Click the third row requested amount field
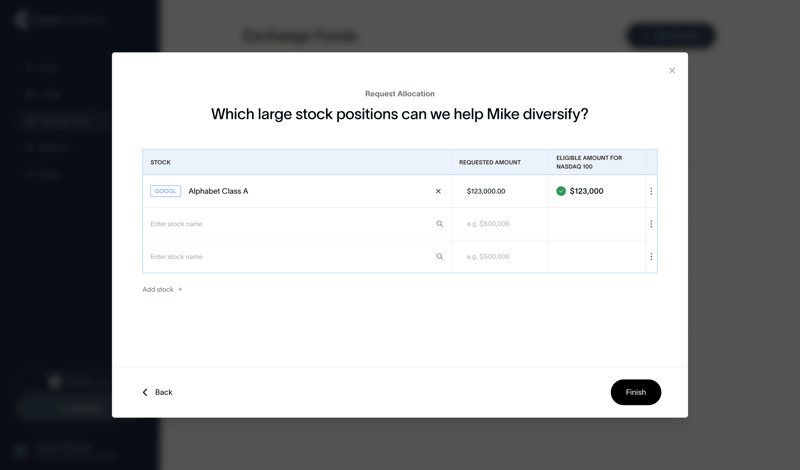Image resolution: width=800 pixels, height=470 pixels. (x=499, y=257)
